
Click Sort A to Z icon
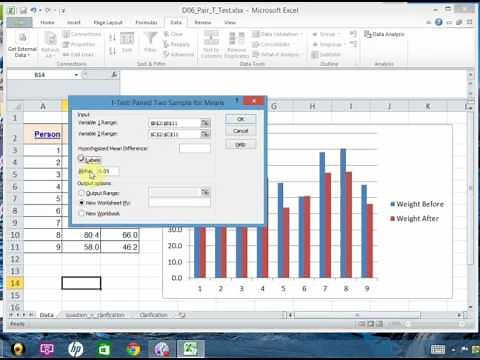pos(112,37)
